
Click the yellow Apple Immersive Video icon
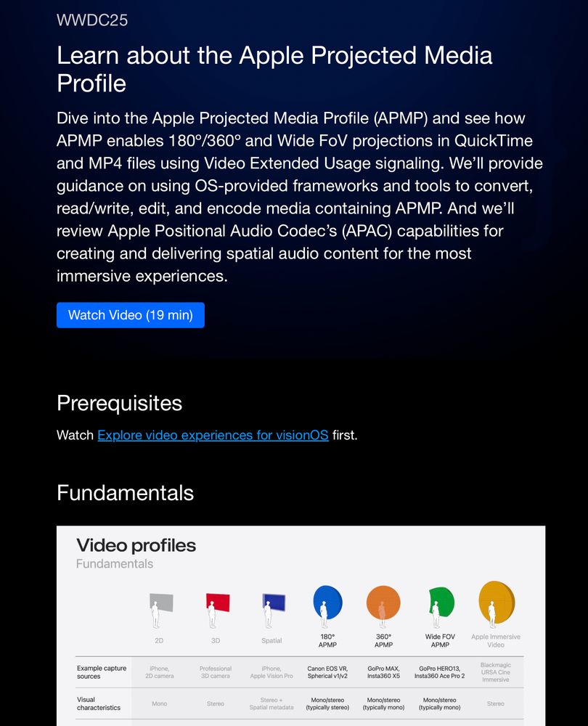tap(496, 603)
